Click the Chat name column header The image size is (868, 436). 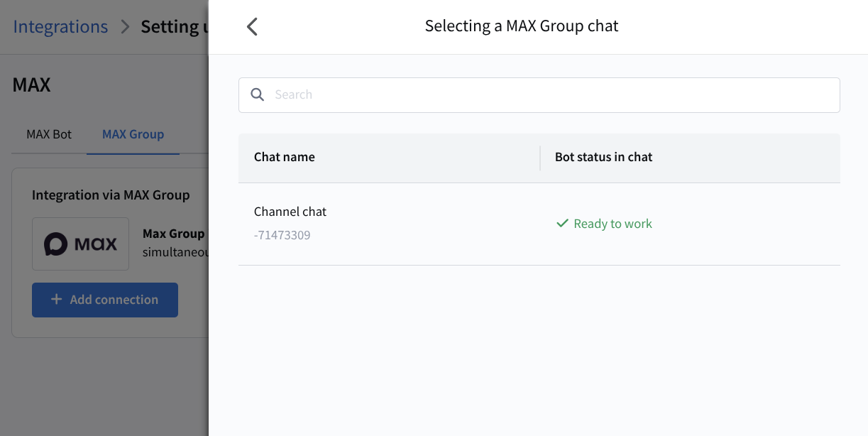pos(285,157)
